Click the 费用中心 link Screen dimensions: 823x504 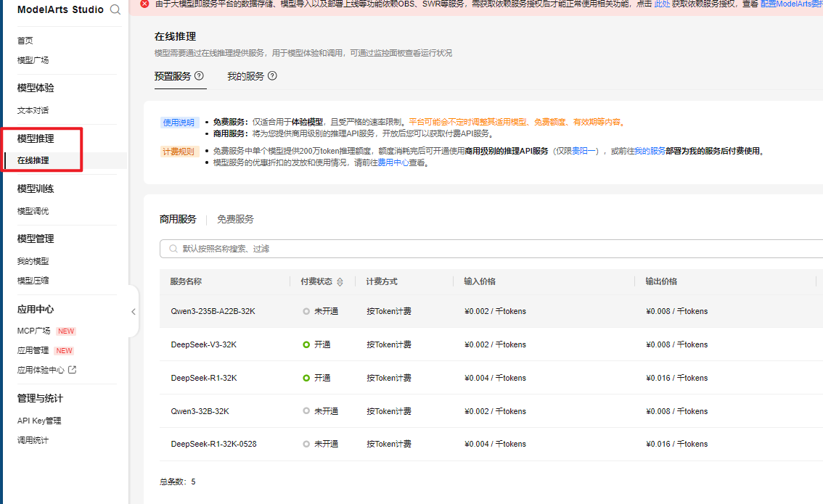[x=393, y=162]
